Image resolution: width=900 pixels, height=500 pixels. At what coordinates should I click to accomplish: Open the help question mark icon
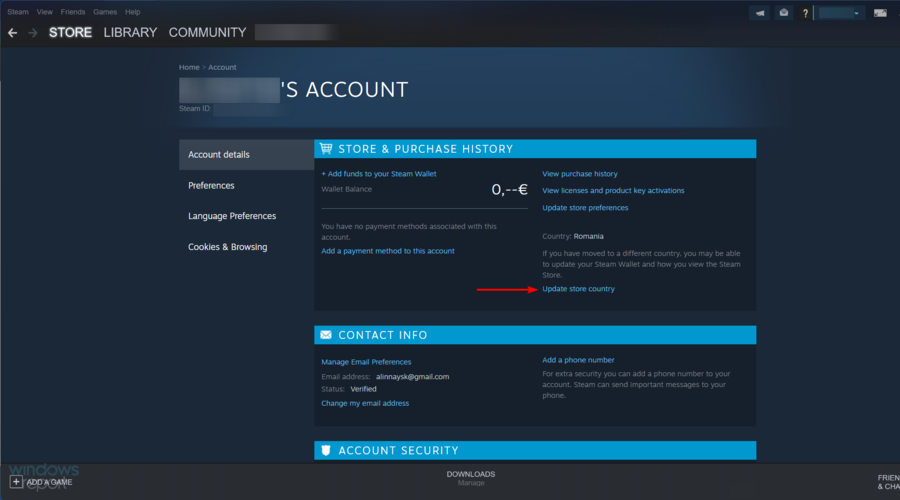(x=805, y=13)
